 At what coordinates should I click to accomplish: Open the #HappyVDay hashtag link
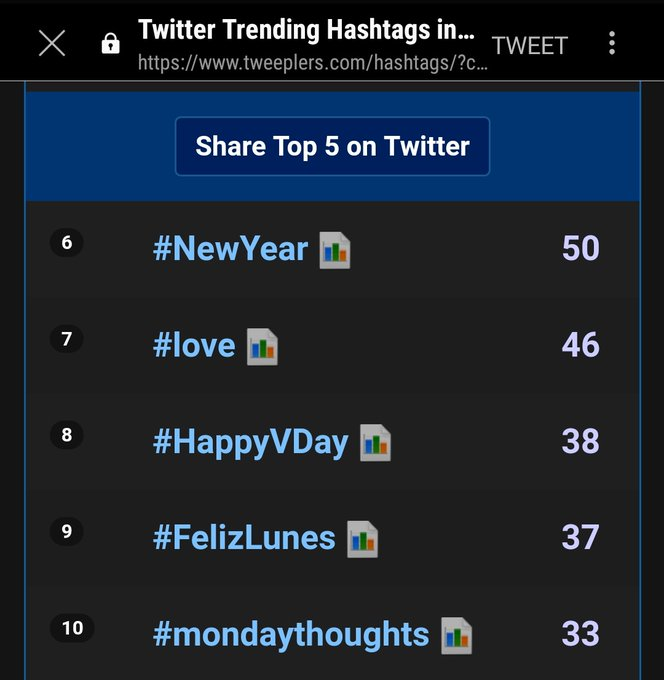(251, 442)
